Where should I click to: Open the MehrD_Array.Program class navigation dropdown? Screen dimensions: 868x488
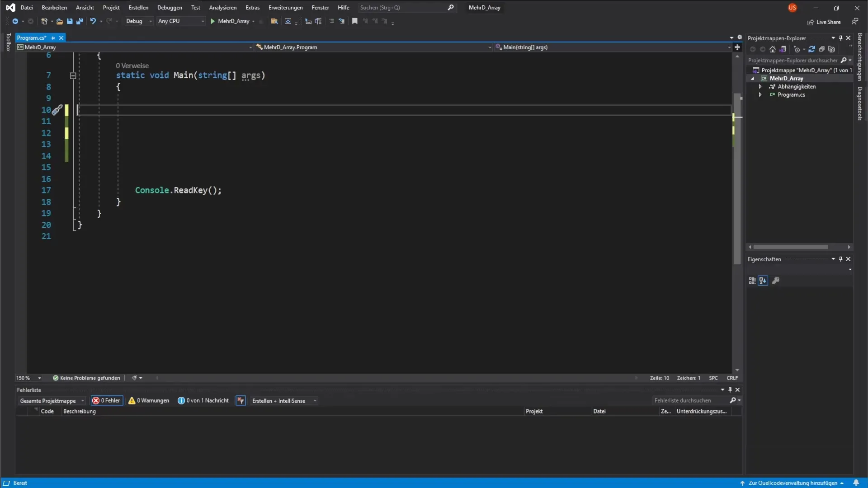click(373, 47)
